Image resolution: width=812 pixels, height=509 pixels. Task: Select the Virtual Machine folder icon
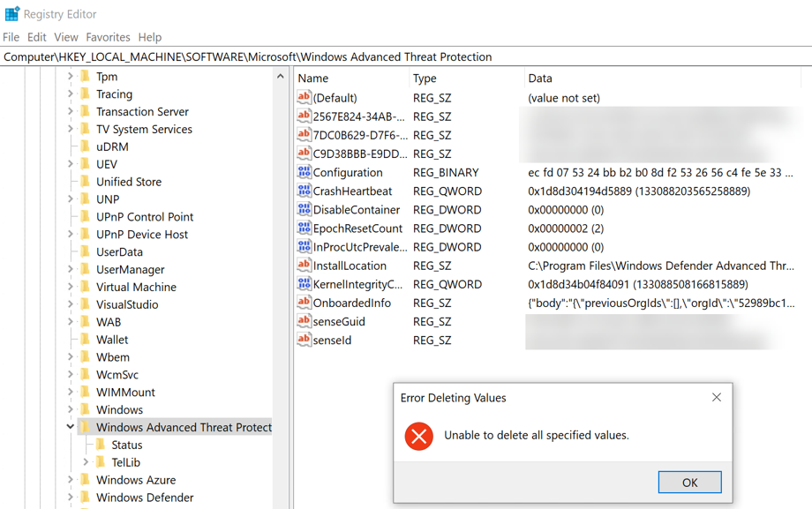click(86, 287)
